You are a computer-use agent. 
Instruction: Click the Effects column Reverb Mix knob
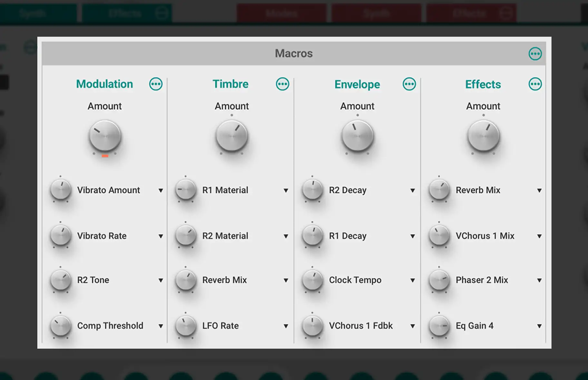(439, 190)
